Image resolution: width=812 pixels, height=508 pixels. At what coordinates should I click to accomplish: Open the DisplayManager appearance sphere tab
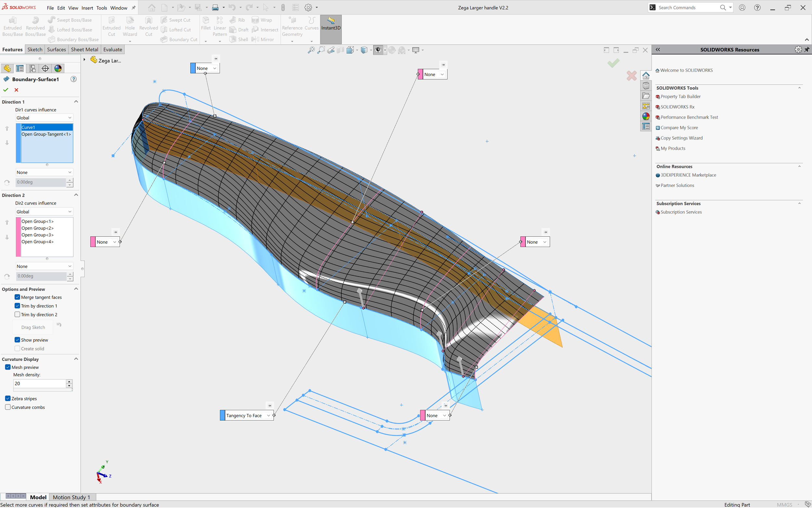point(58,69)
